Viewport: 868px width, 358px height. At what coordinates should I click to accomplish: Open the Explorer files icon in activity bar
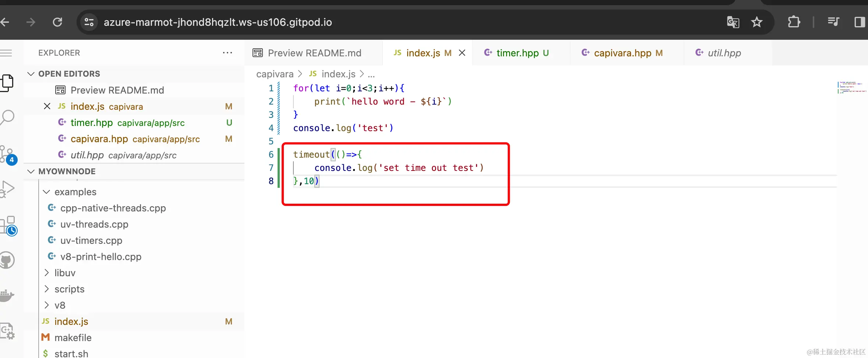7,83
